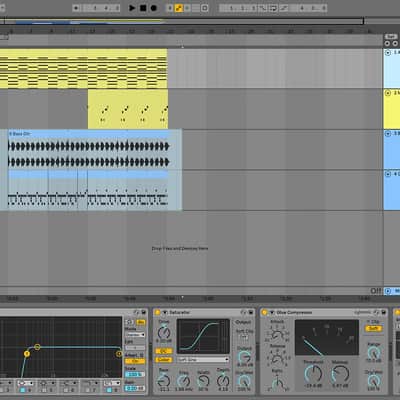Image resolution: width=400 pixels, height=400 pixels.
Task: Unfold the fourth blue track header
Action: (388, 174)
